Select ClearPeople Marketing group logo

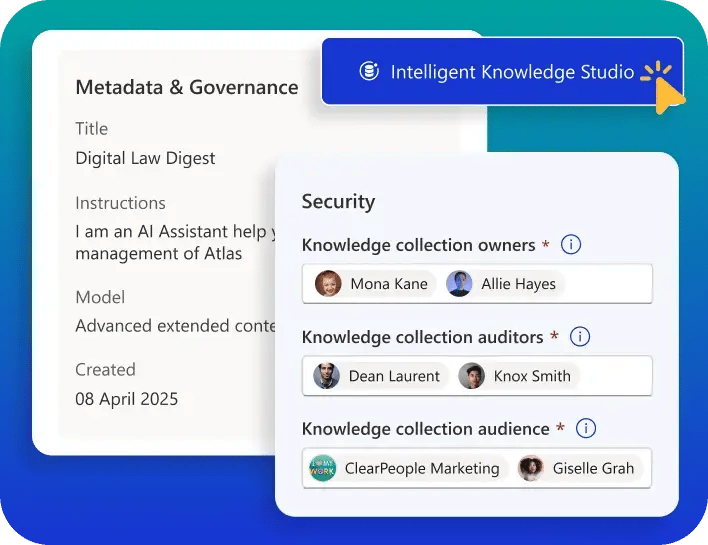(x=322, y=468)
